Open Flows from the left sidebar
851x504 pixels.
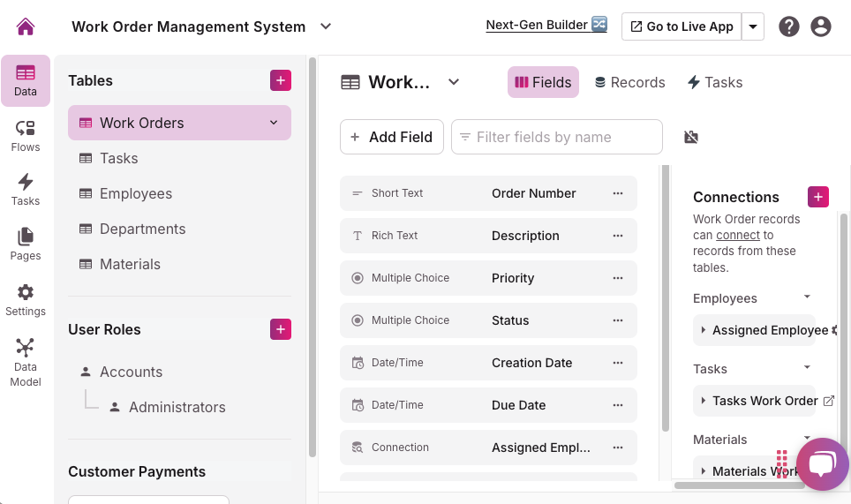tap(26, 136)
